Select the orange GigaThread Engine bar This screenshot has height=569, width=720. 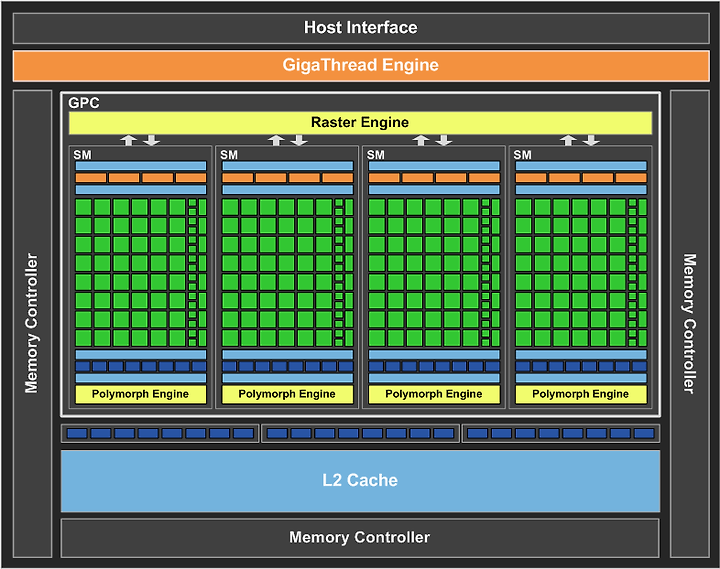pos(361,66)
